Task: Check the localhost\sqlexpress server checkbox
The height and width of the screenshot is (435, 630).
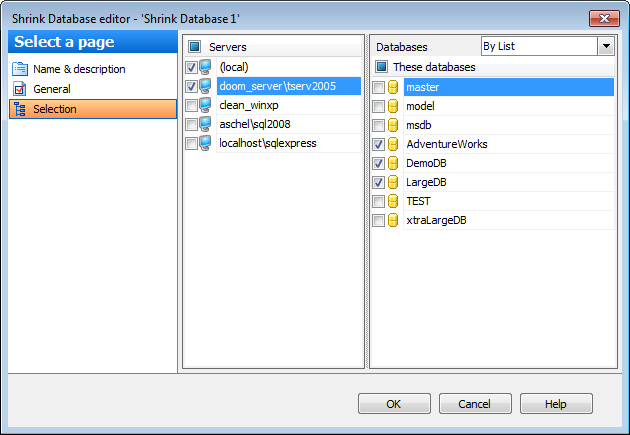Action: pyautogui.click(x=191, y=143)
